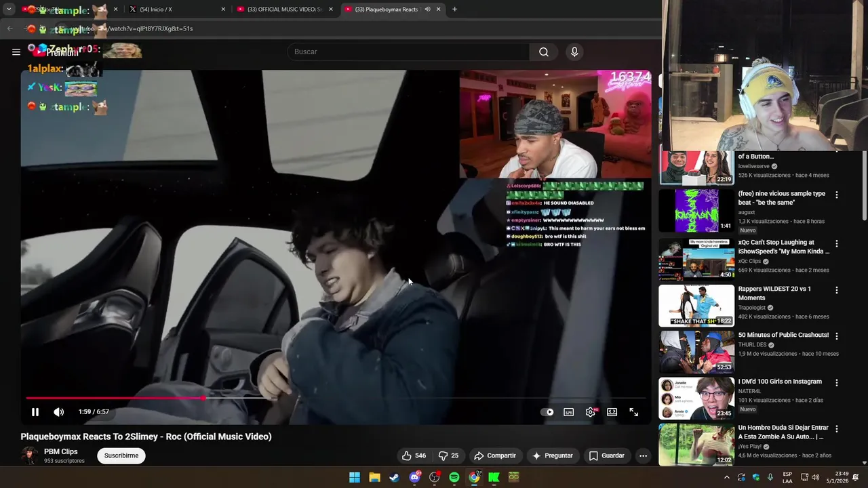Click the Compartir share button
868x488 pixels.
(x=495, y=455)
